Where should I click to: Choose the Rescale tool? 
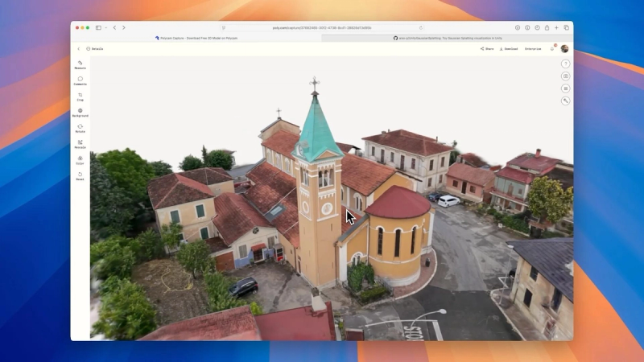coord(80,144)
